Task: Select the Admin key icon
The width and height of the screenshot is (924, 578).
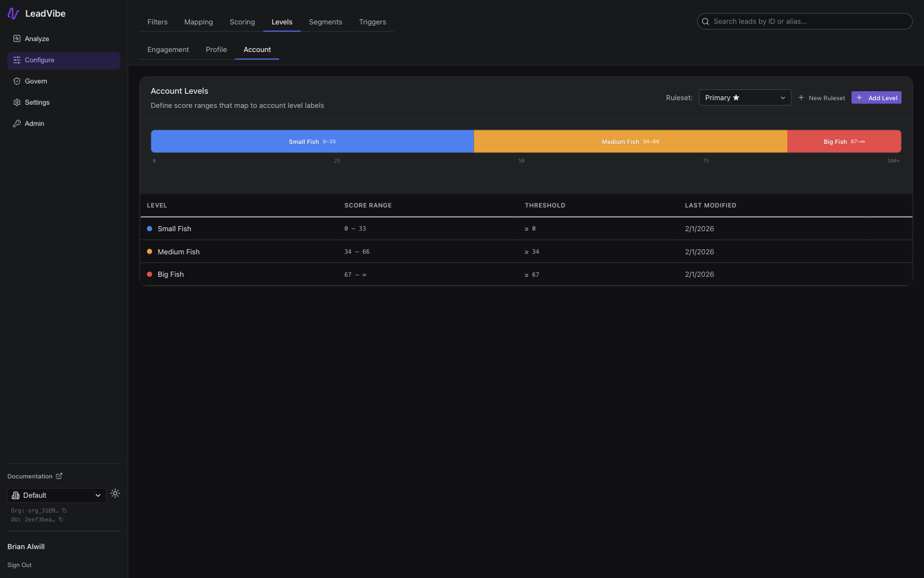Action: pyautogui.click(x=17, y=123)
